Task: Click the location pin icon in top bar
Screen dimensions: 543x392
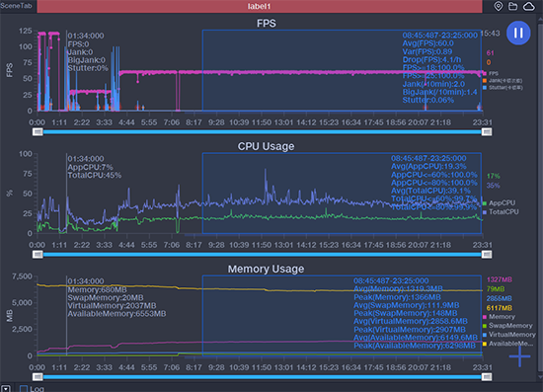Action: [x=498, y=6]
